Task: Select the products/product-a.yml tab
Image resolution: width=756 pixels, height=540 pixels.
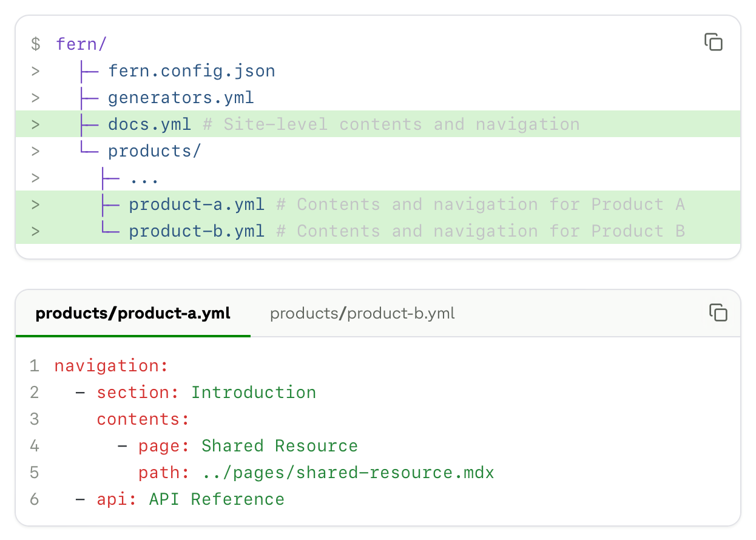Action: (x=133, y=314)
